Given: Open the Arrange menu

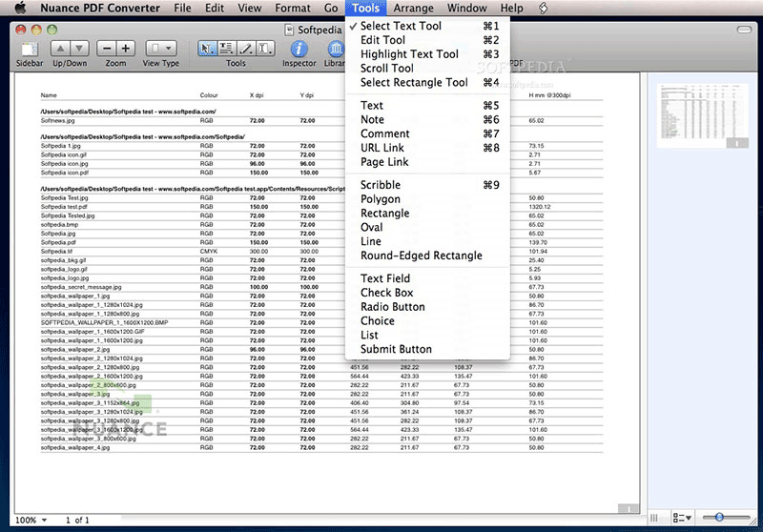Looking at the screenshot, I should coord(413,8).
